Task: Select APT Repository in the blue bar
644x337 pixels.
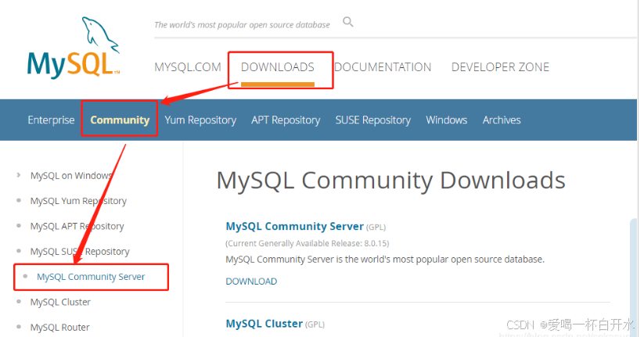Action: point(286,120)
